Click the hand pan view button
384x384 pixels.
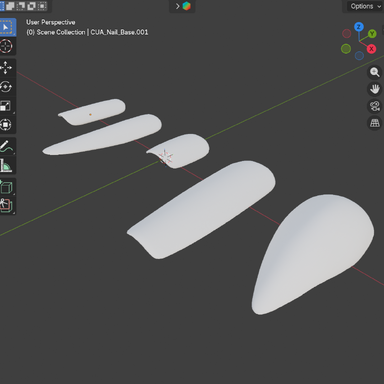pos(375,89)
